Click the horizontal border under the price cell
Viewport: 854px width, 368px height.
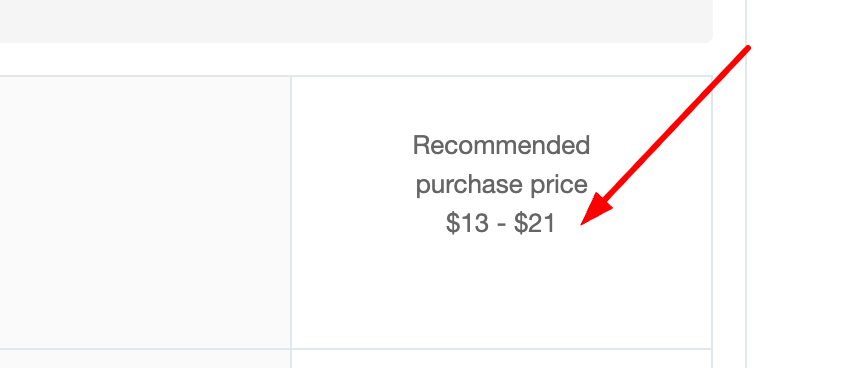[x=501, y=348]
